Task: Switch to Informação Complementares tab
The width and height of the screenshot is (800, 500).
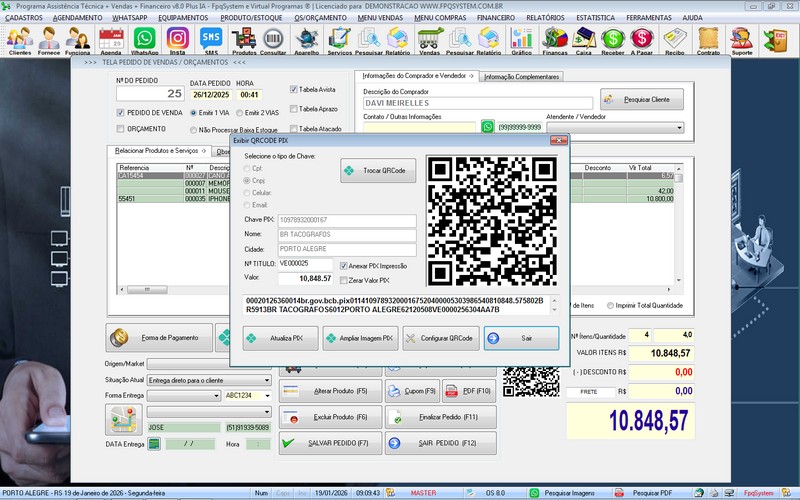Action: pyautogui.click(x=521, y=77)
